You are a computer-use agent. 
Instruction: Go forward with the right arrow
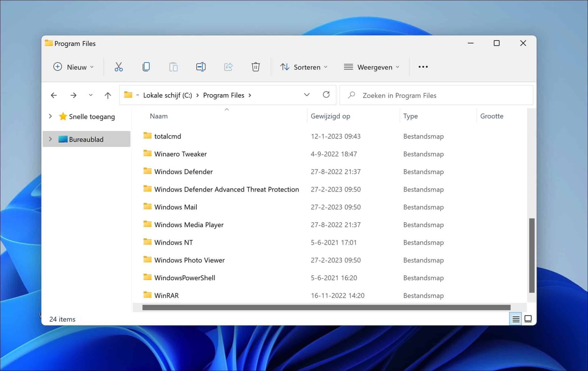tap(73, 95)
